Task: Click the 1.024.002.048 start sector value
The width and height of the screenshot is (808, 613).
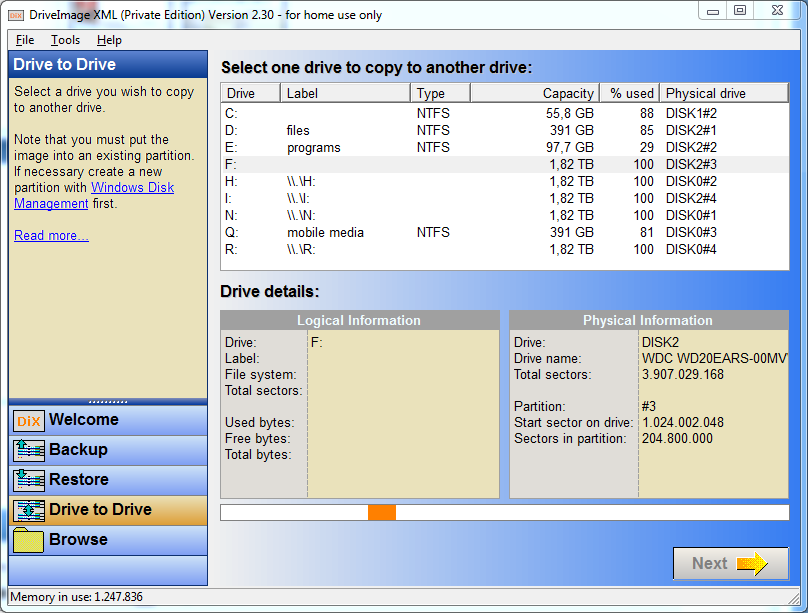Action: [x=682, y=422]
